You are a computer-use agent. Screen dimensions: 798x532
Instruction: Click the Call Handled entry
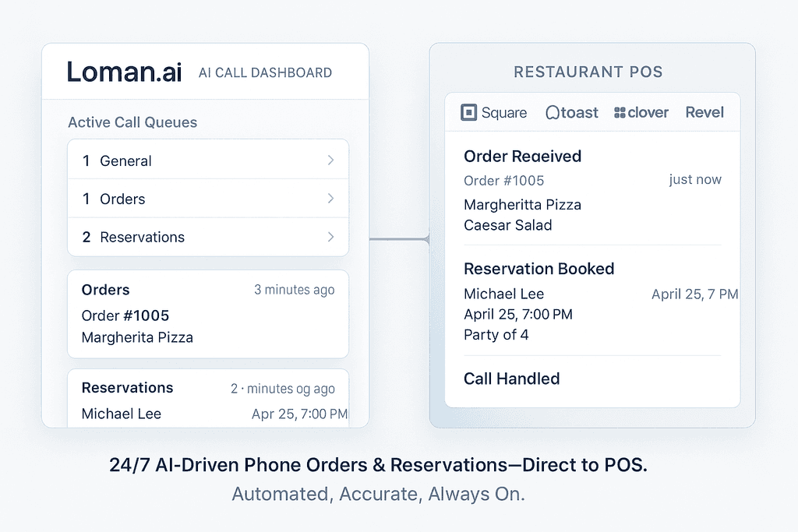(x=511, y=379)
